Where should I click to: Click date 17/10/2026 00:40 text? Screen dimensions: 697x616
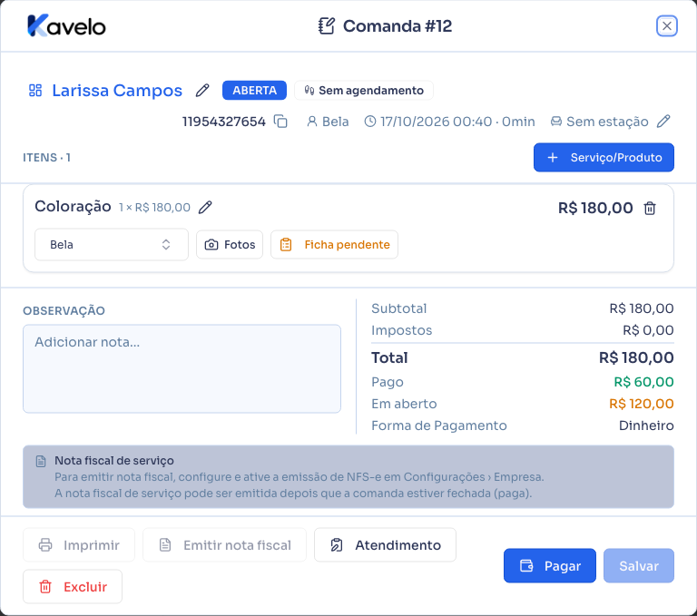pyautogui.click(x=436, y=122)
